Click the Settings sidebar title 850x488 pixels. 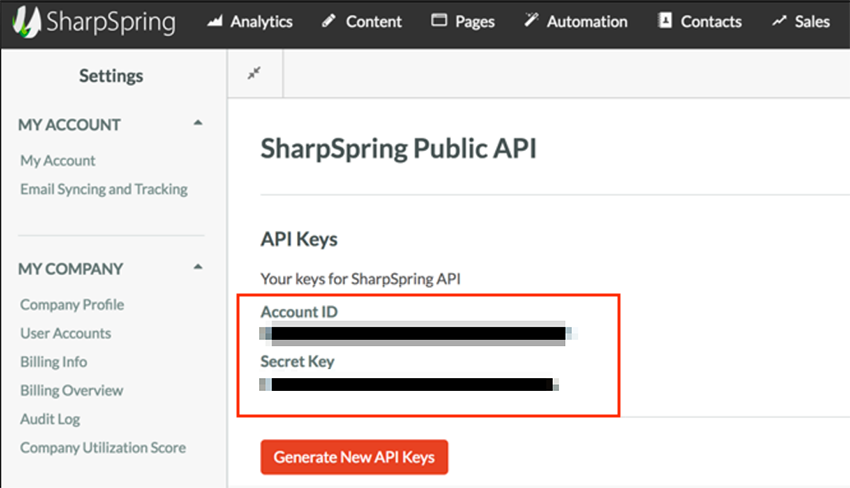click(111, 75)
